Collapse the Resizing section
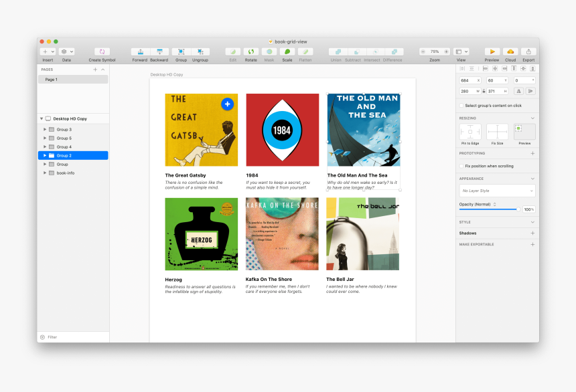576x392 pixels. click(x=532, y=118)
